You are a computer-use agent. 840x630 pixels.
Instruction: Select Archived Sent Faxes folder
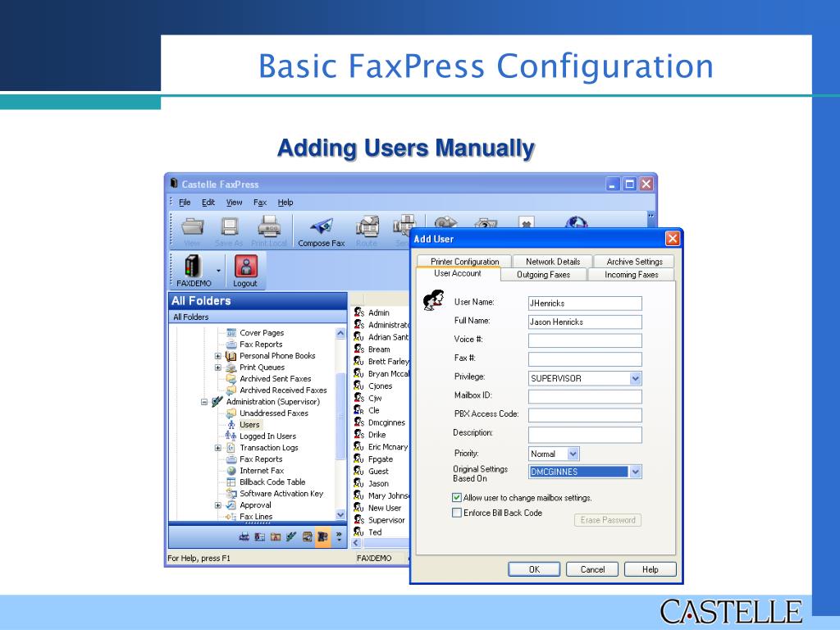pos(275,379)
